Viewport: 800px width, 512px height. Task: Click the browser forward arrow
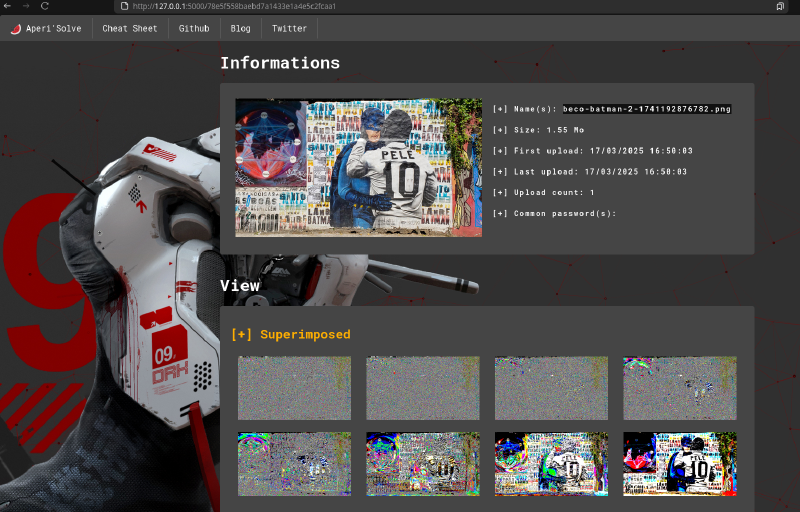click(26, 6)
